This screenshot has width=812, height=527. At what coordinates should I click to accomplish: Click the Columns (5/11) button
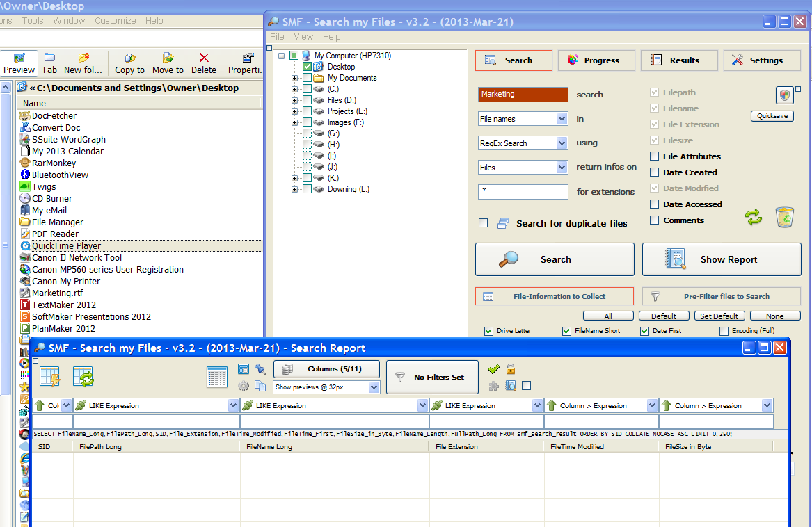pyautogui.click(x=326, y=369)
